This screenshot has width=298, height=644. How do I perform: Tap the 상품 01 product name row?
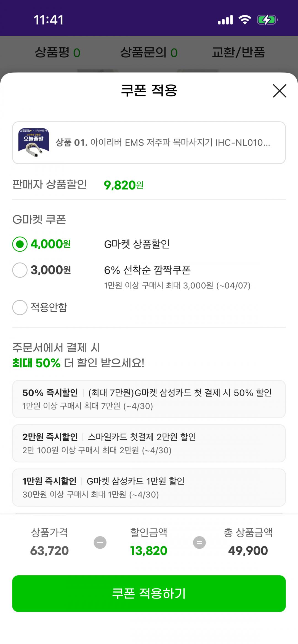pyautogui.click(x=163, y=142)
